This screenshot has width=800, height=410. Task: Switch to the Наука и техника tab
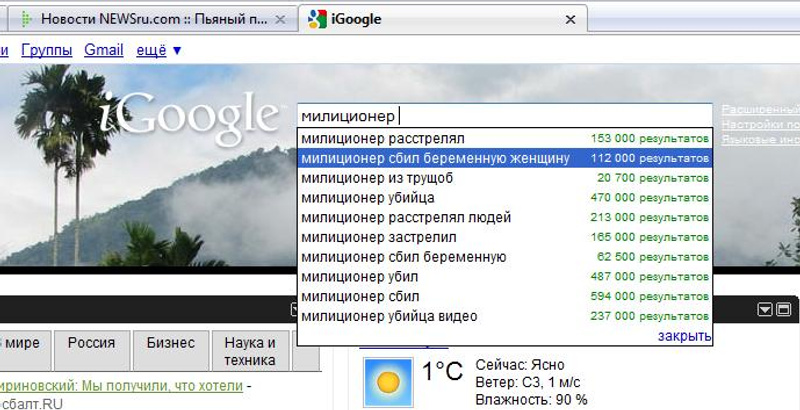click(250, 350)
